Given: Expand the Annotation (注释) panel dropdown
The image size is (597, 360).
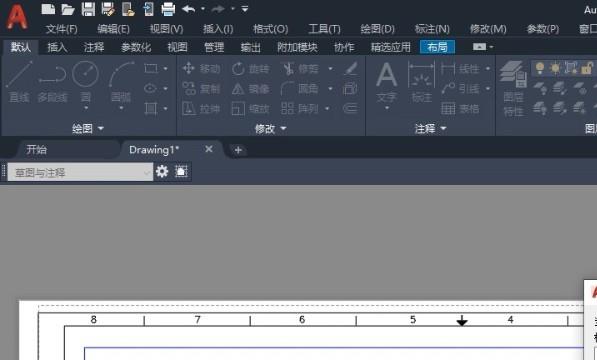Looking at the screenshot, I should pos(430,129).
